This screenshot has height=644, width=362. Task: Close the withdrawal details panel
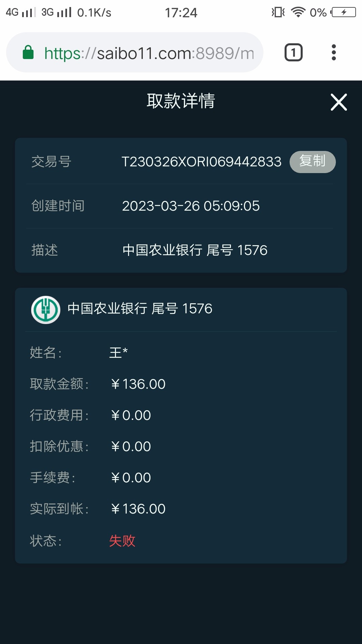339,102
